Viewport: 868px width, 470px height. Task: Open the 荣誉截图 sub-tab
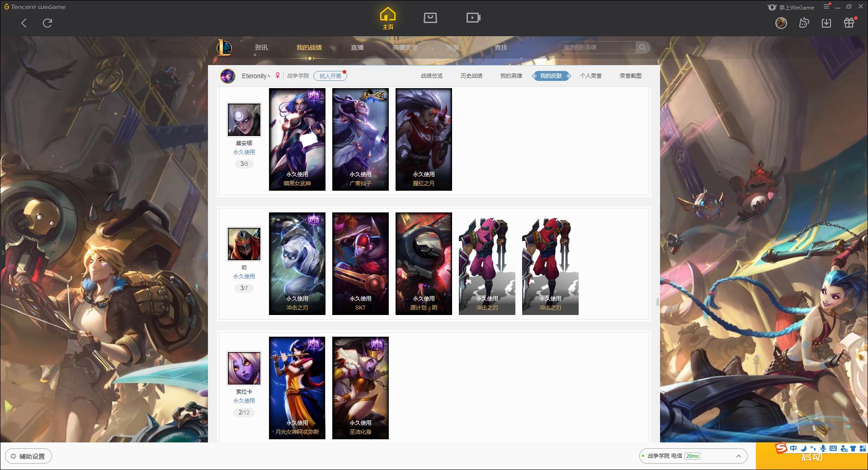(631, 76)
